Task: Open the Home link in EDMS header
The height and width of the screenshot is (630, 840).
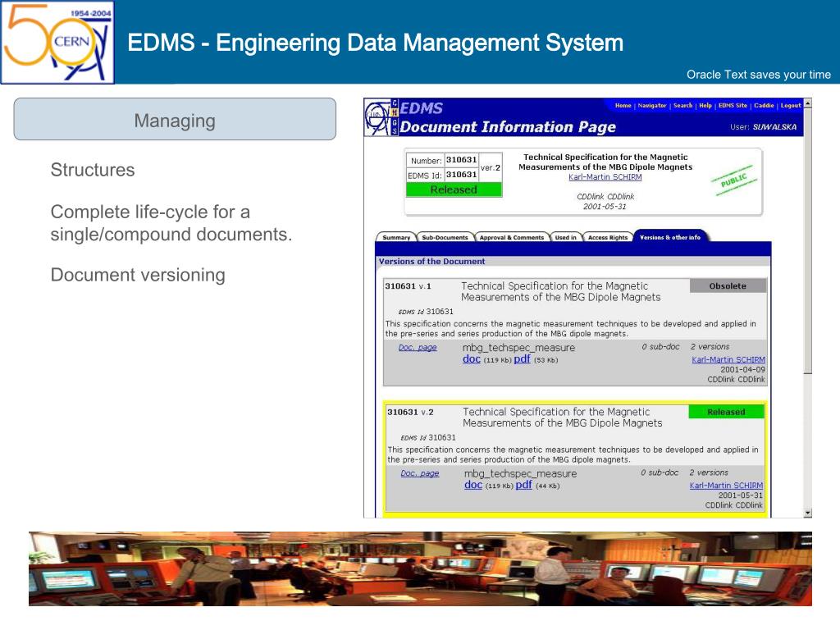Action: (x=623, y=106)
